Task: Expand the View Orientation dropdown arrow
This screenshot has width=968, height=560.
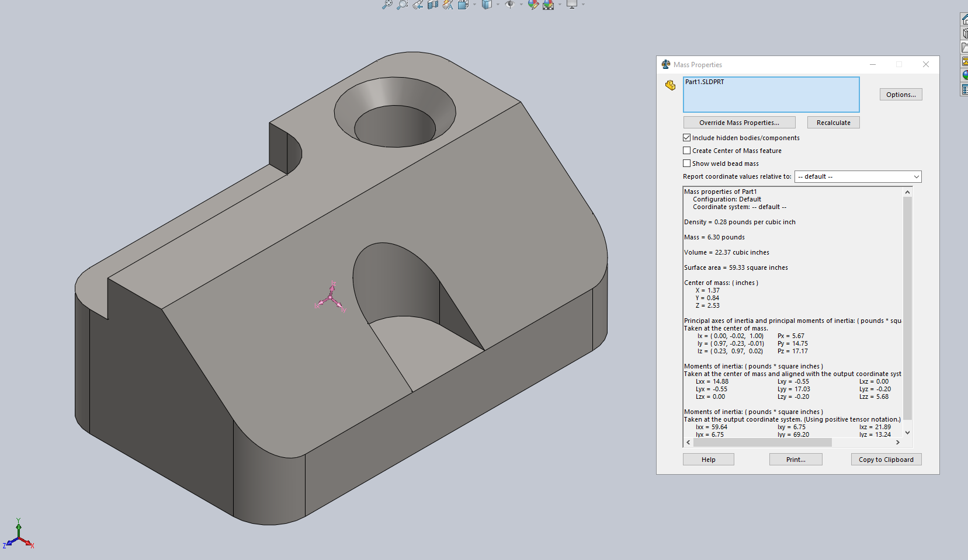Action: tap(474, 5)
